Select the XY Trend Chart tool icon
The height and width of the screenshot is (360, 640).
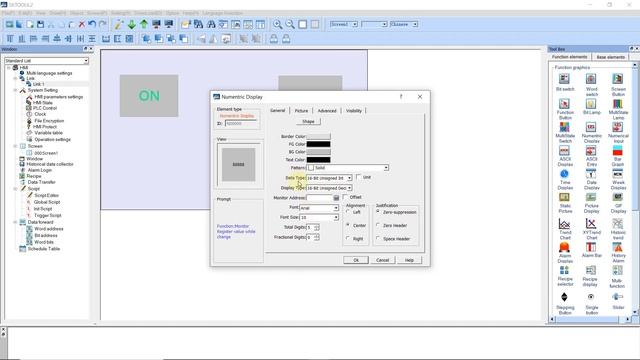click(591, 224)
